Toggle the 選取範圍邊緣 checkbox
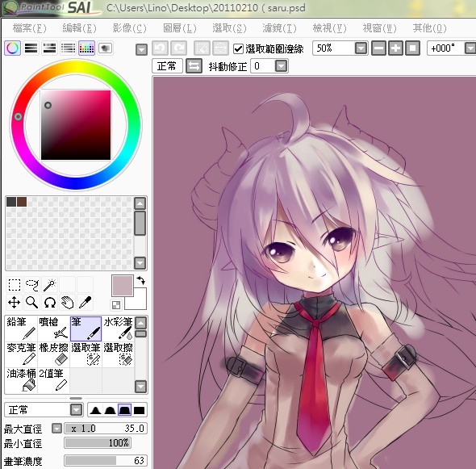Viewport: 476px width, 469px height. coord(238,48)
